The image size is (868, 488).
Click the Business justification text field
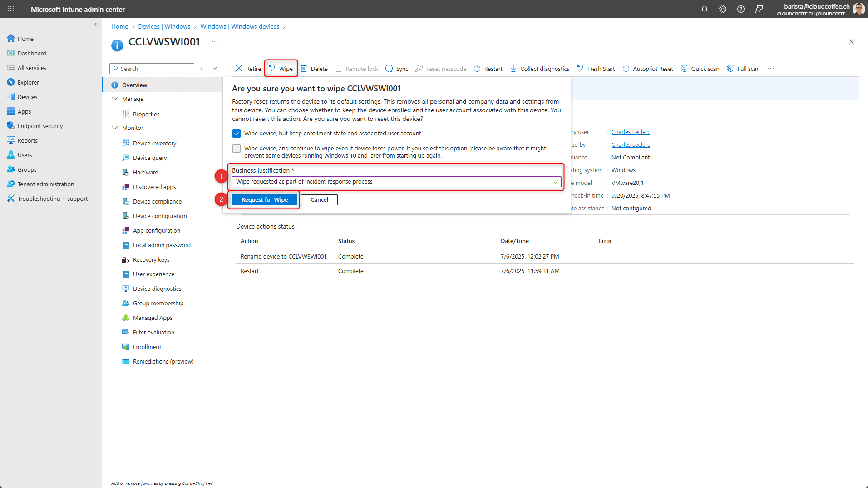click(393, 182)
